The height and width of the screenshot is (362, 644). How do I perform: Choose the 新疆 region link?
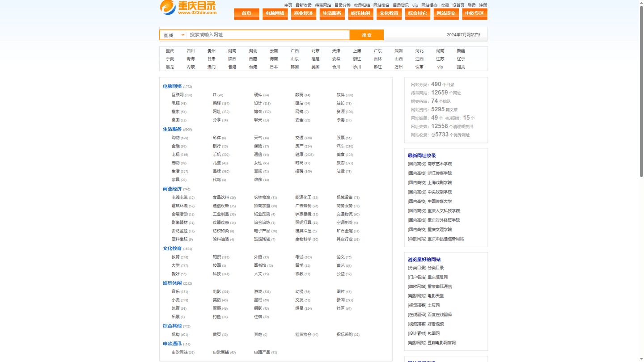click(461, 51)
